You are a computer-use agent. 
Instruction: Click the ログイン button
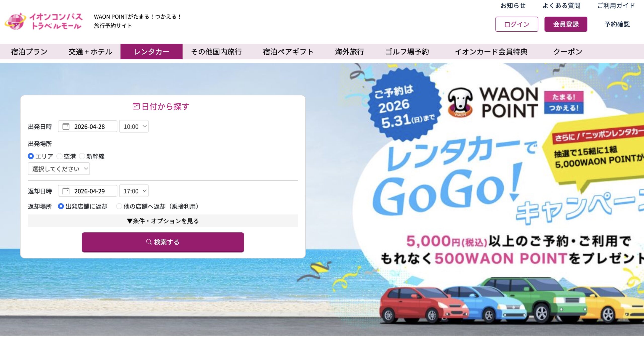517,24
